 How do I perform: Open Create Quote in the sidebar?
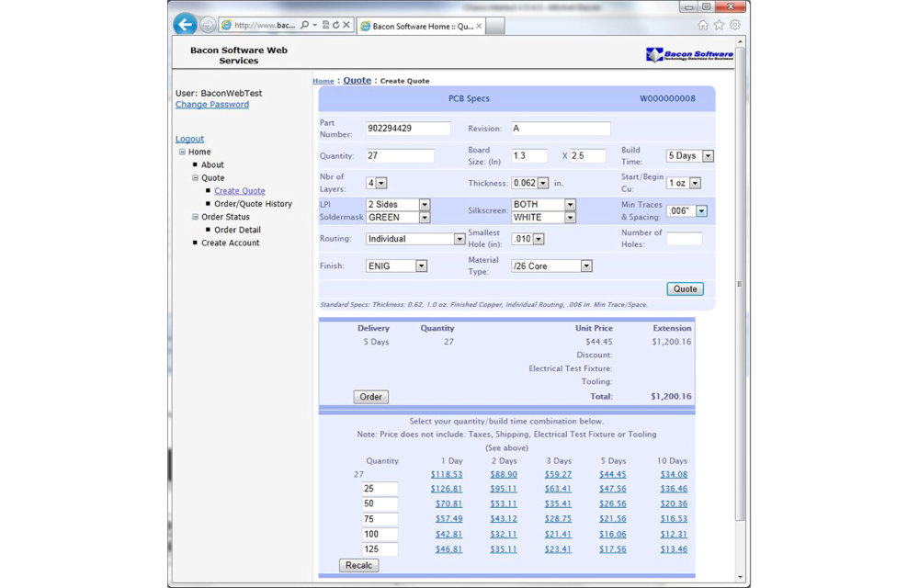coord(239,191)
